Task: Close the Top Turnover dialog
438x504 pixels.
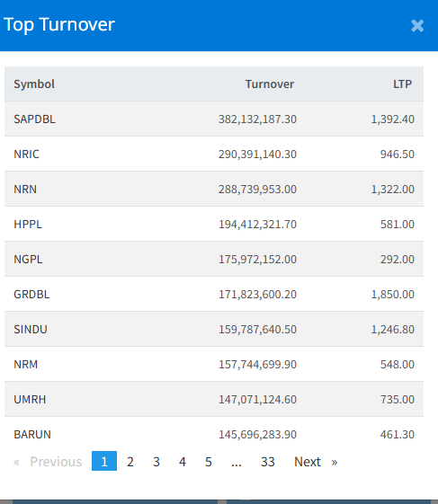Action: coord(417,26)
